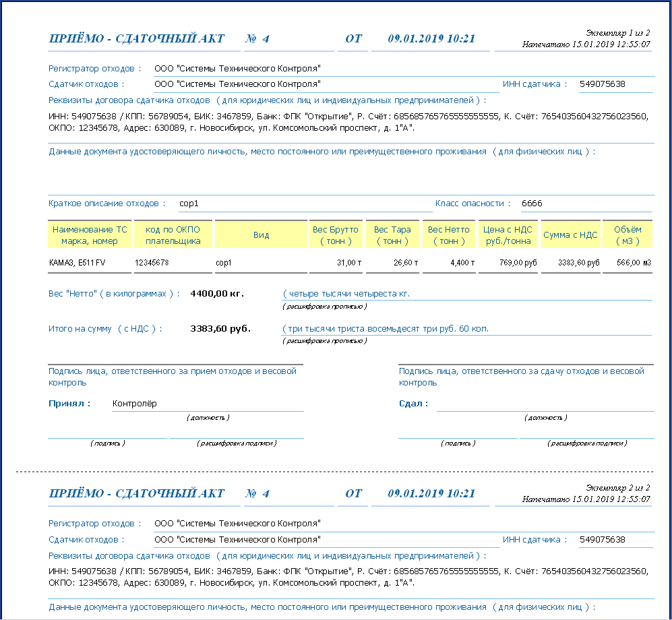This screenshot has width=672, height=620.
Task: Click the empty position line after "Сдал :"
Action: [x=545, y=404]
